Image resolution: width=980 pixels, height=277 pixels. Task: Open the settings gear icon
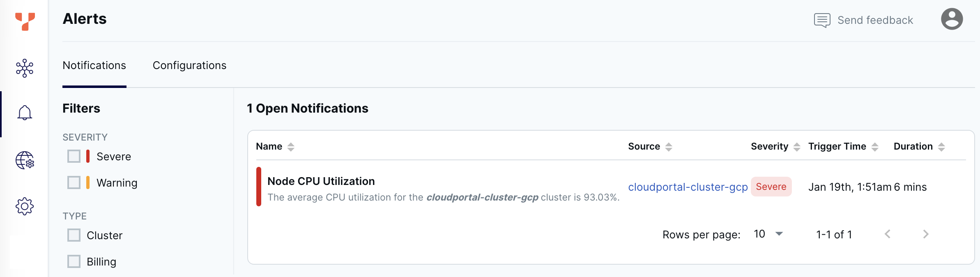[x=25, y=206]
